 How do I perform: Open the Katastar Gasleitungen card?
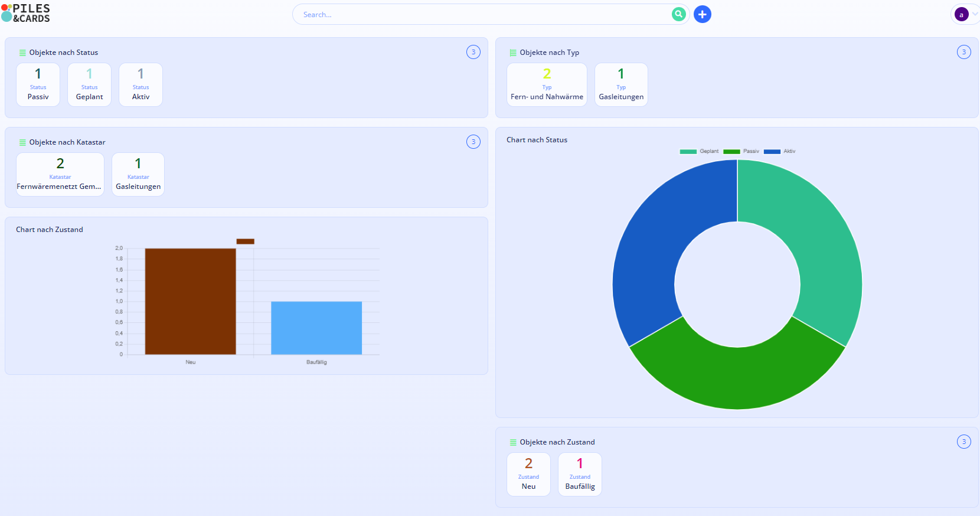click(138, 174)
